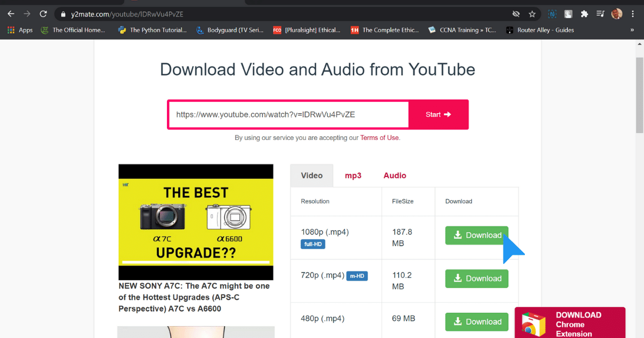Expand the bookmarks bar overflow chevron
This screenshot has width=644, height=338.
(632, 30)
